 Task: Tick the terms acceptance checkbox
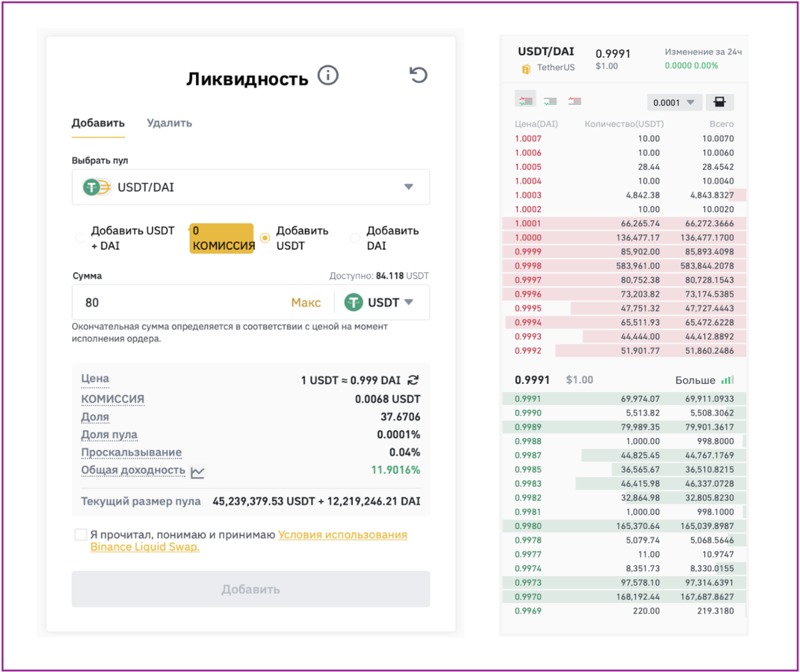coord(81,535)
